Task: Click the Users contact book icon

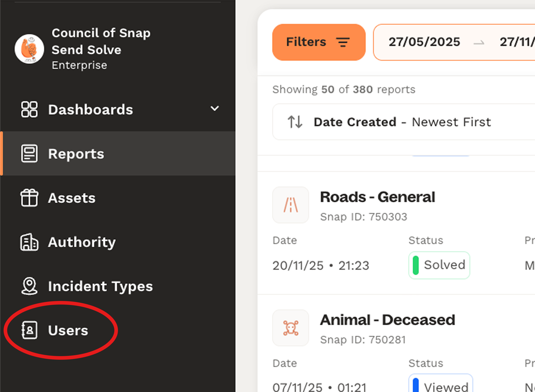Action: click(x=29, y=330)
